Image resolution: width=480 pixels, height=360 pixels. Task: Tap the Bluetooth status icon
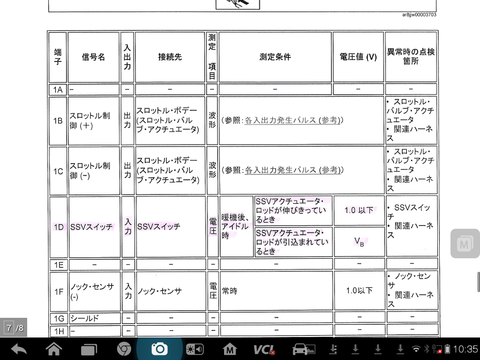[x=426, y=349]
